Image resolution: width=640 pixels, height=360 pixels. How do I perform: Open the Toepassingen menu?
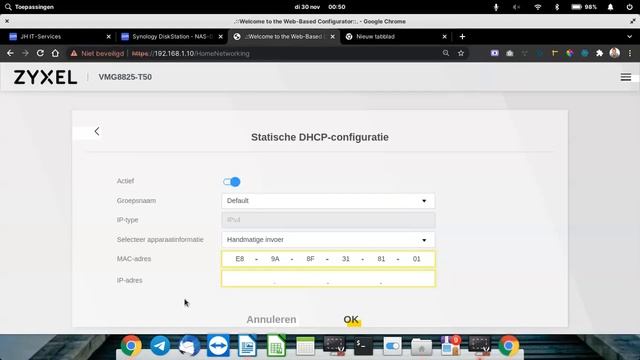(29, 7)
